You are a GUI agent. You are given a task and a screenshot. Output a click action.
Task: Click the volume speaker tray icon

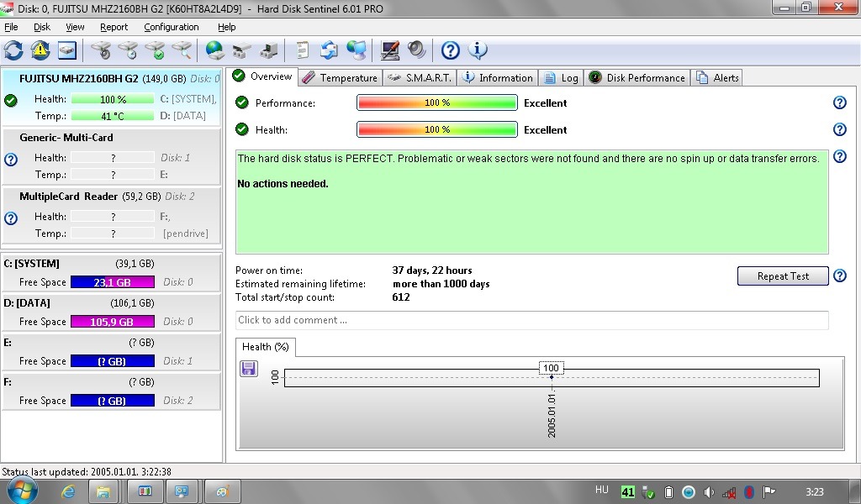709,492
